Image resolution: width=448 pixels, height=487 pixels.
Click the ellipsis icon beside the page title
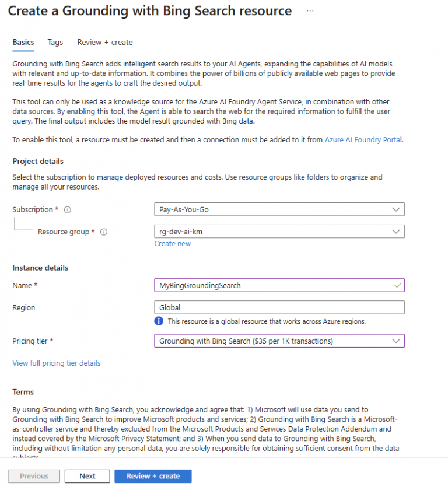(x=310, y=10)
